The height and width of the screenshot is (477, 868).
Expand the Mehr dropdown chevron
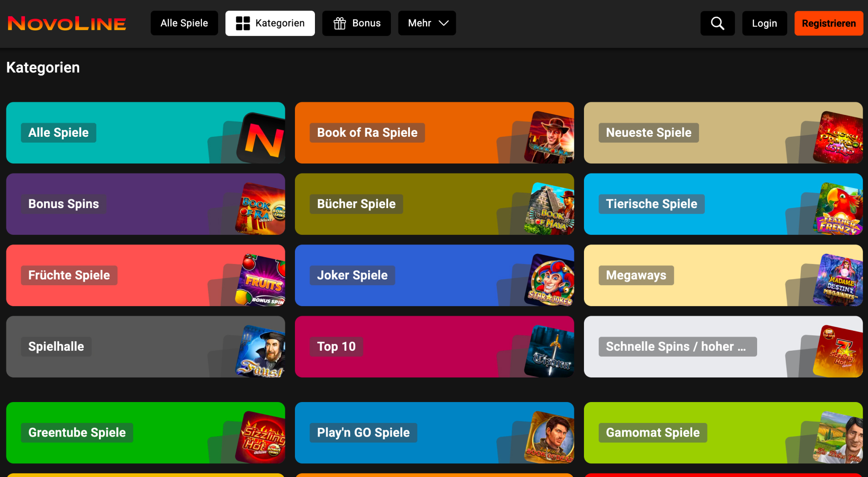[x=444, y=23]
